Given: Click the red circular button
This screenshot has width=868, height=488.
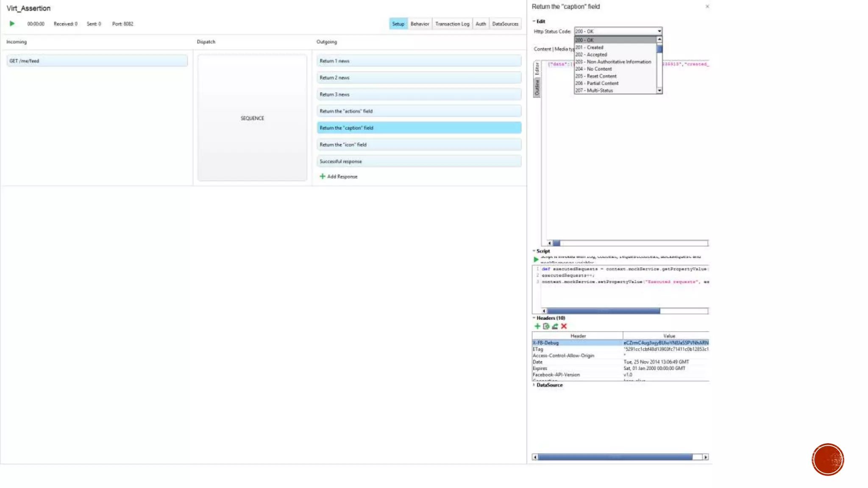Looking at the screenshot, I should click(827, 459).
